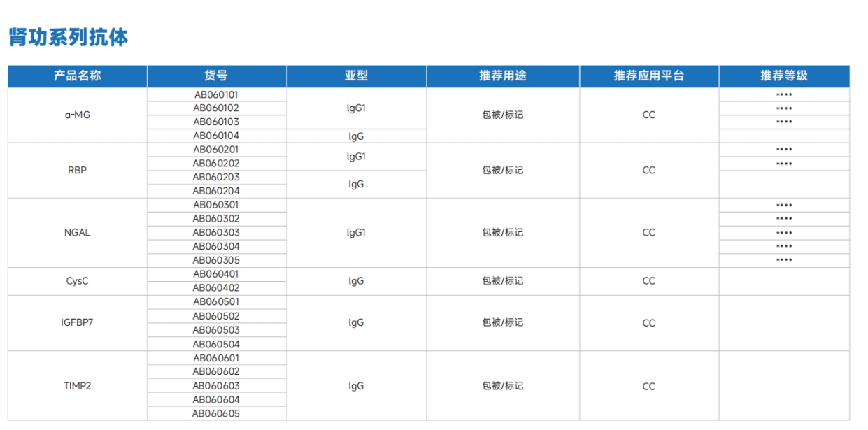Select the RBP product name cell

(x=77, y=170)
